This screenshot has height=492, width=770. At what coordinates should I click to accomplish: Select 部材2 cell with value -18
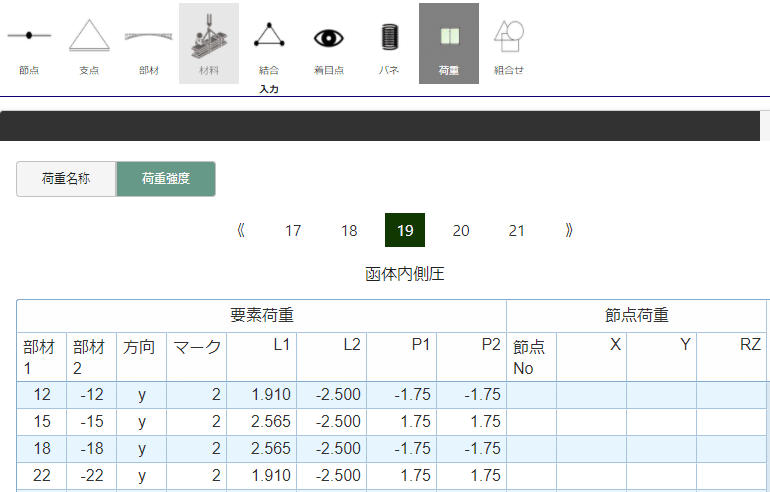[x=92, y=449]
